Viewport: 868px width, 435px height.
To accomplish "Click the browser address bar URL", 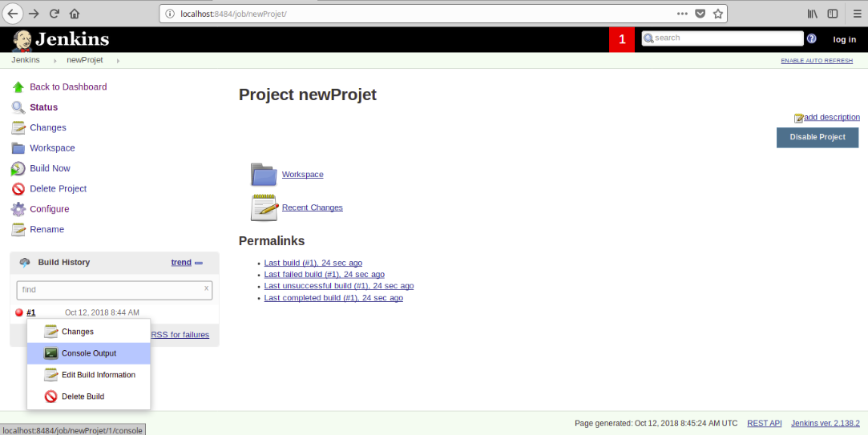I will point(233,14).
